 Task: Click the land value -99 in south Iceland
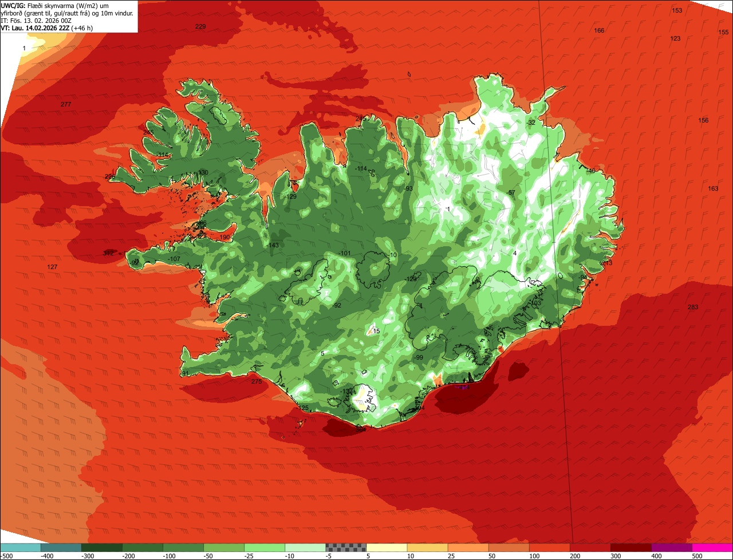click(x=418, y=357)
